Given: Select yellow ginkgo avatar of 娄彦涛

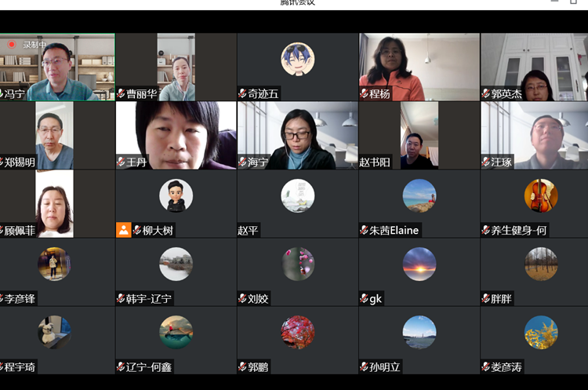Looking at the screenshot, I should pyautogui.click(x=541, y=332).
